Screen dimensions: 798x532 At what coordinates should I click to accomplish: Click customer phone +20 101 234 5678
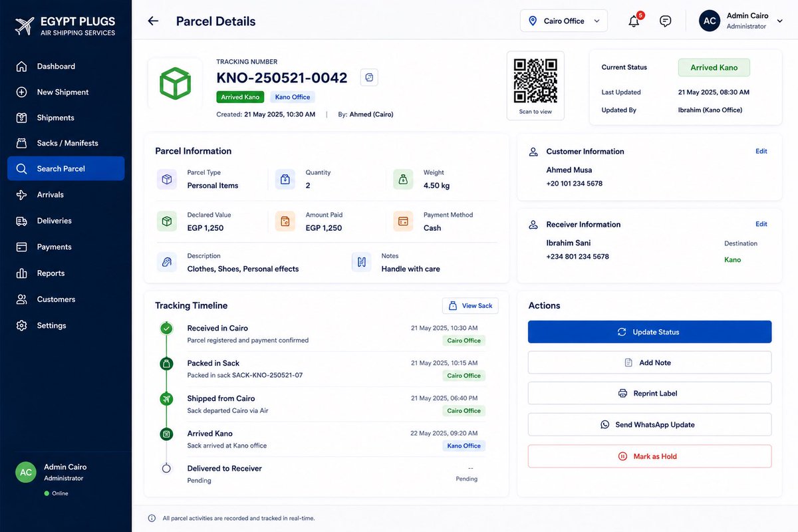[x=575, y=184]
